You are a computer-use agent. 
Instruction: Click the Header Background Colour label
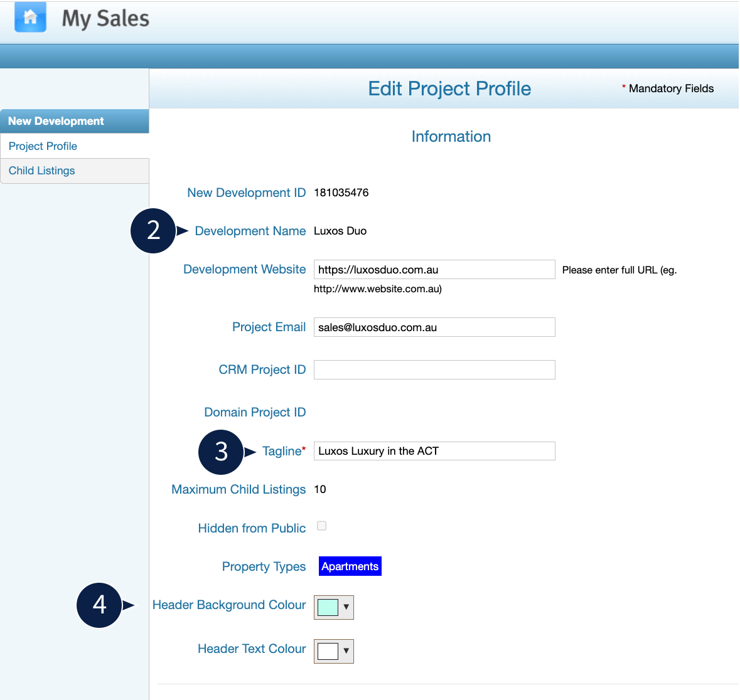tap(229, 605)
